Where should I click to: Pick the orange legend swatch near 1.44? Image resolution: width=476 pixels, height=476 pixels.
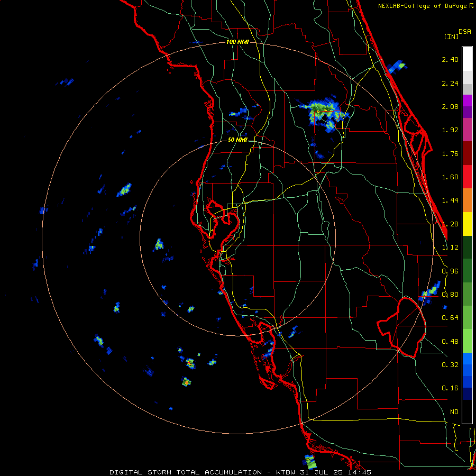click(467, 200)
